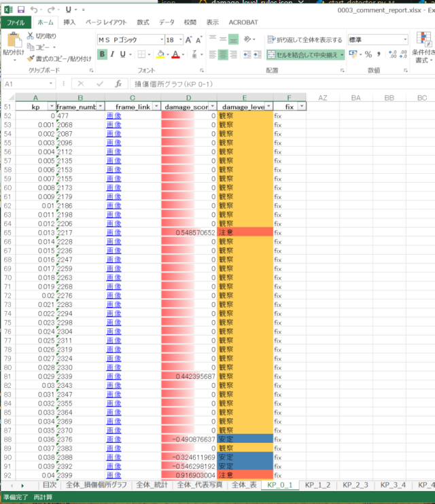Switch to the KP_1_2 sheet tab
The width and height of the screenshot is (435, 504).
[x=316, y=485]
